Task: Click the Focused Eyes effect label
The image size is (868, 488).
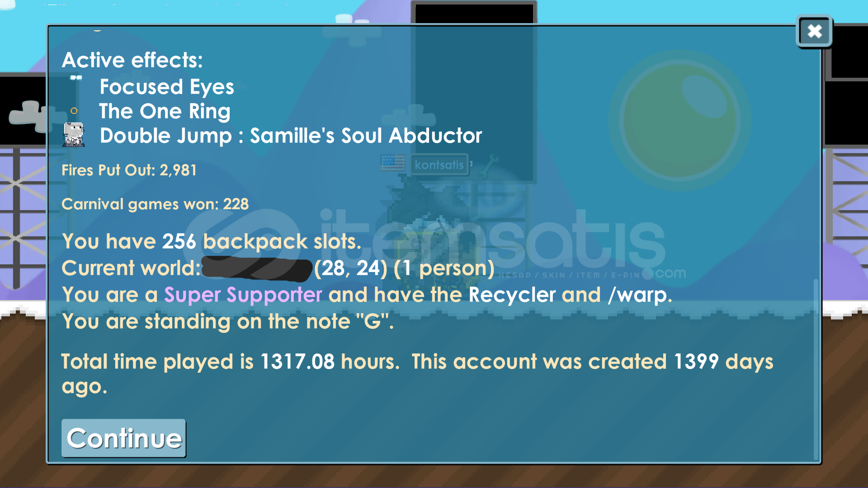Action: (167, 87)
